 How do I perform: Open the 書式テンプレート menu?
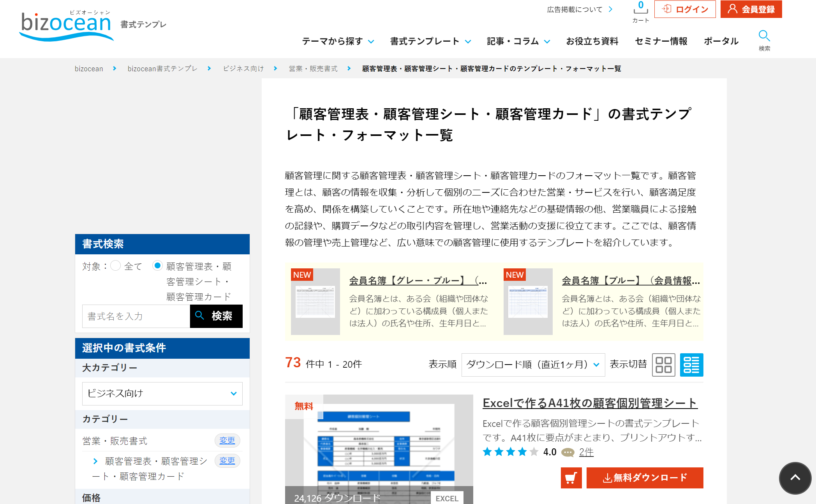pyautogui.click(x=428, y=41)
